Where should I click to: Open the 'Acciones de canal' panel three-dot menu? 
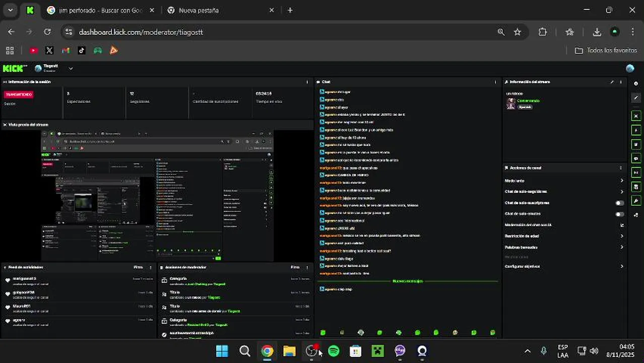621,168
